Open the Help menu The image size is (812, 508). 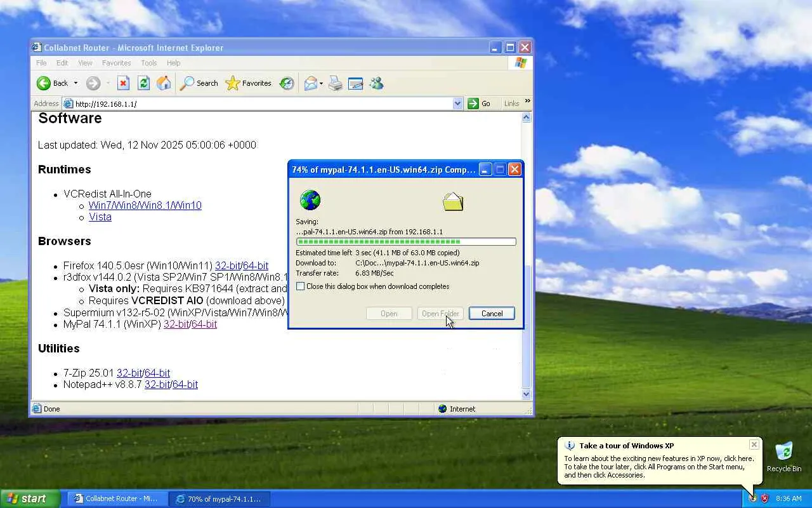(x=174, y=63)
